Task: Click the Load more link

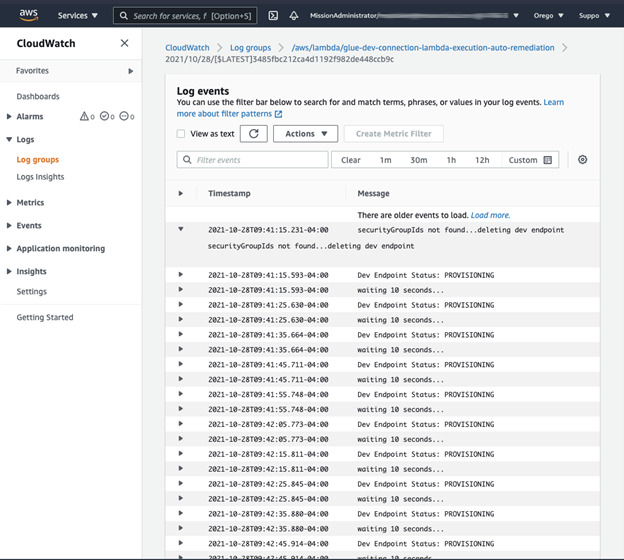Action: tap(490, 215)
